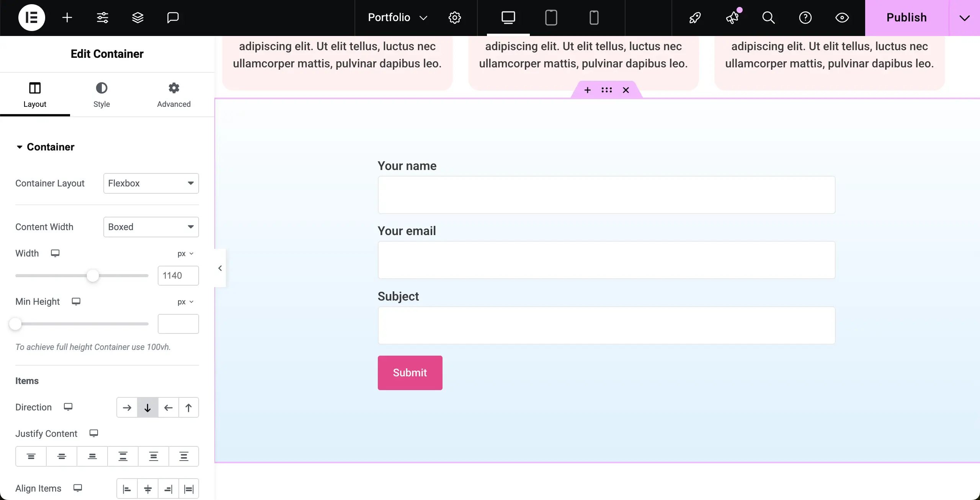Open the Help question mark icon
The height and width of the screenshot is (500, 980).
[x=805, y=18]
